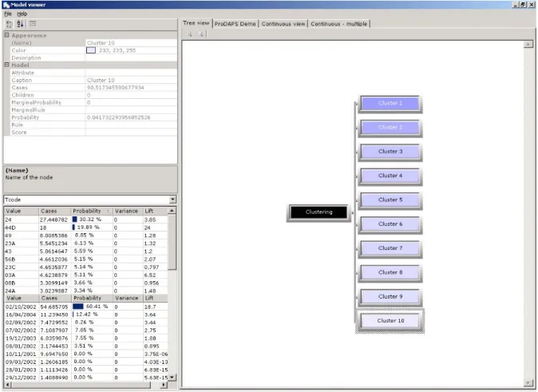The width and height of the screenshot is (538, 392).
Task: Click tree view scroll down arrow
Action: coord(528,383)
